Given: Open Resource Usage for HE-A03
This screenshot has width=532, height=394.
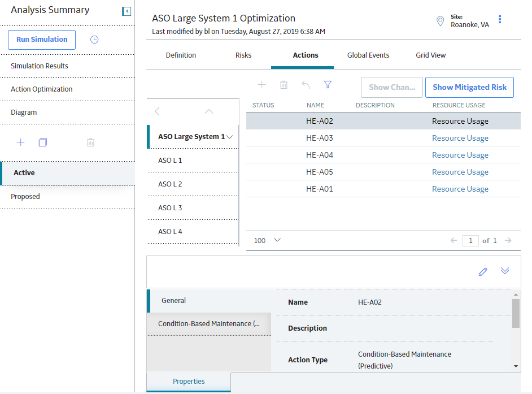Looking at the screenshot, I should tap(460, 138).
